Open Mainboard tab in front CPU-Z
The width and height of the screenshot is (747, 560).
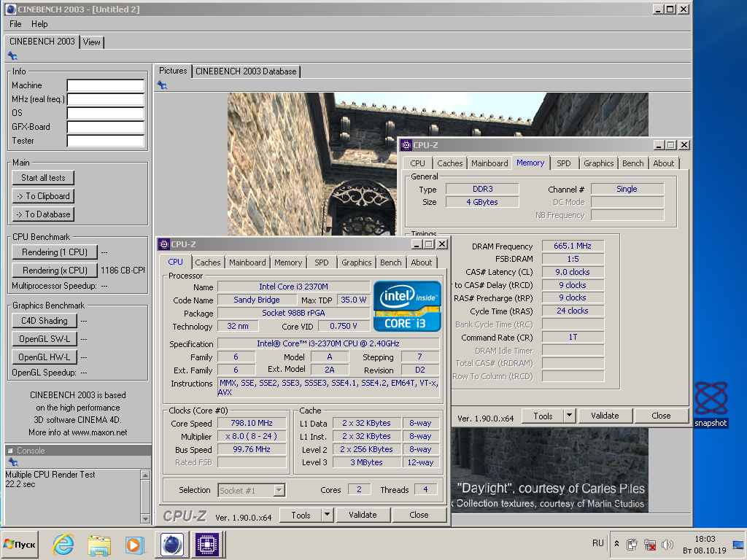[x=247, y=262]
